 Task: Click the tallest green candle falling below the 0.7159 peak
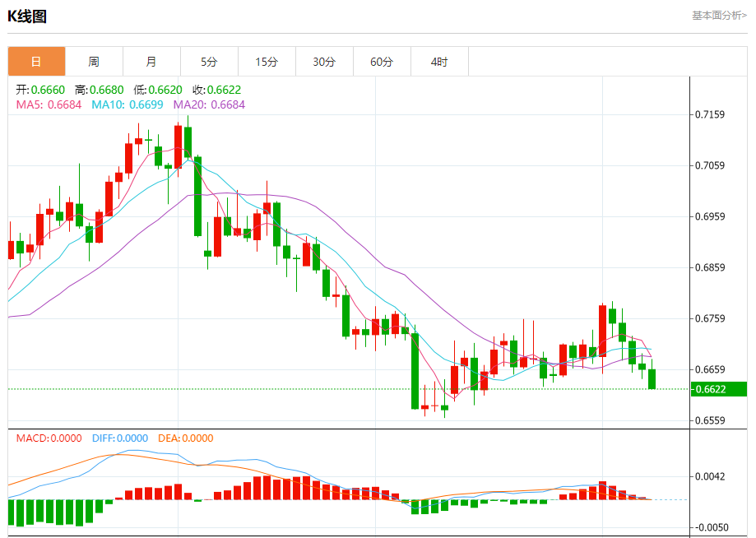[197, 197]
